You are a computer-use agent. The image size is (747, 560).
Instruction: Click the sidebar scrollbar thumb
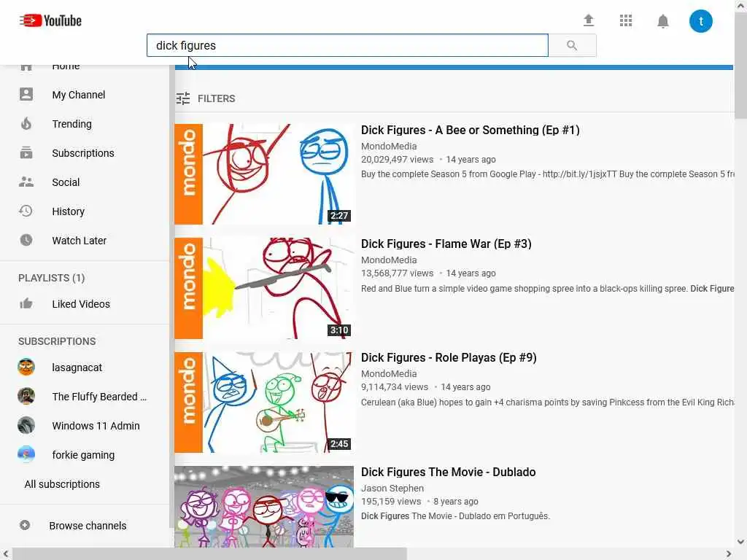click(x=171, y=296)
